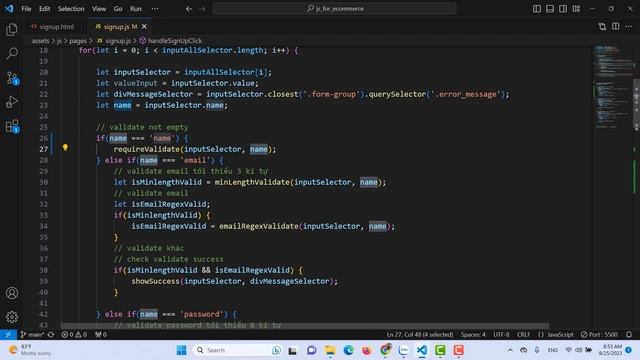Screen dimensions: 640x360
Task: Click the vertical scrollbar thumb beside the minimap
Action: 636,104
